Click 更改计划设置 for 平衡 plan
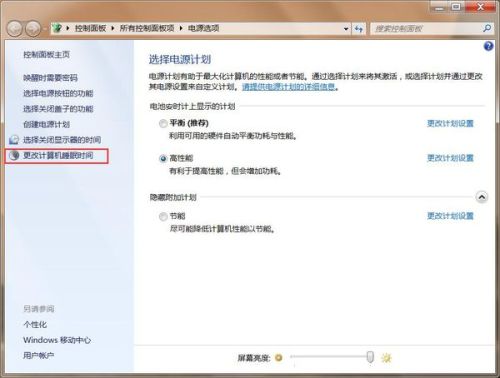 click(x=450, y=124)
